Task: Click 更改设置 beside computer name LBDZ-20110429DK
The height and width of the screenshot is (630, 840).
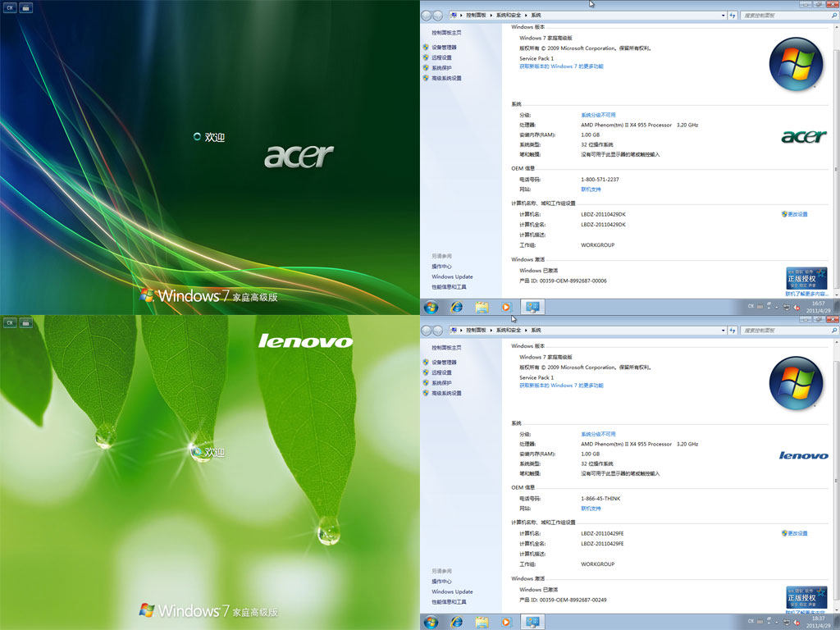Action: point(797,214)
